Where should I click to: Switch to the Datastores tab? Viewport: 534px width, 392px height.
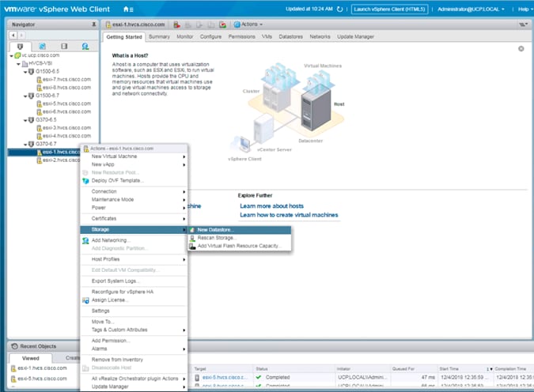(290, 36)
